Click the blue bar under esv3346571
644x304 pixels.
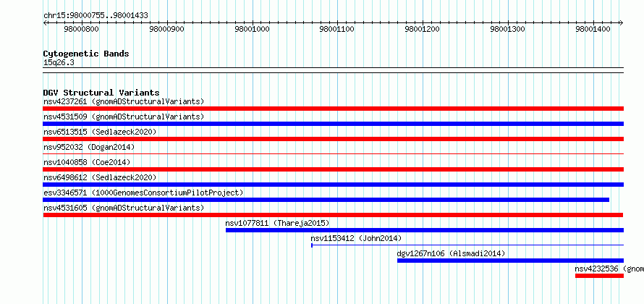click(x=326, y=200)
